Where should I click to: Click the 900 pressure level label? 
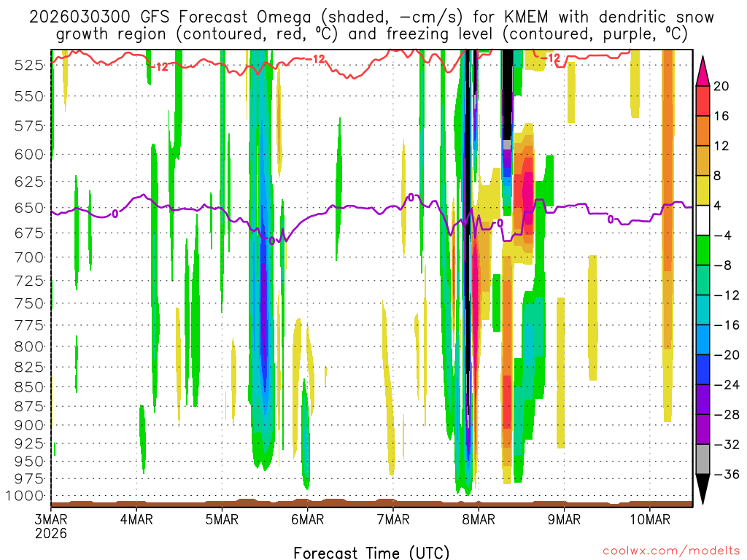click(x=29, y=425)
